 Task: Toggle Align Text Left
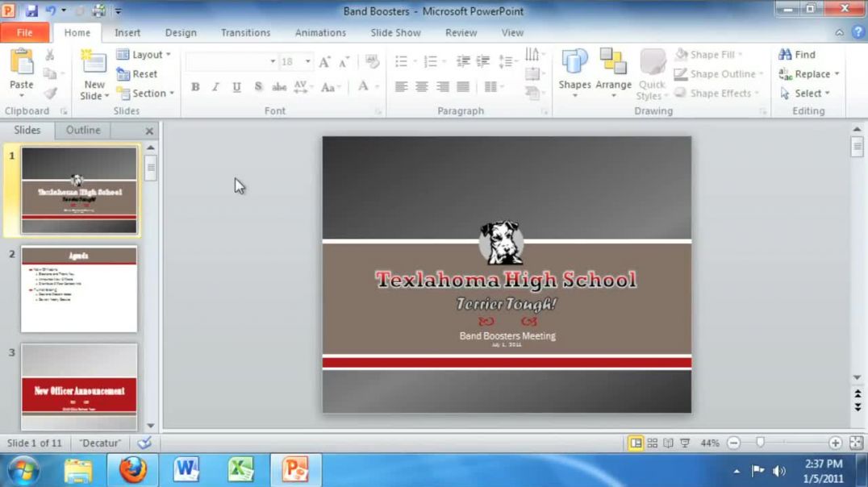pos(402,87)
